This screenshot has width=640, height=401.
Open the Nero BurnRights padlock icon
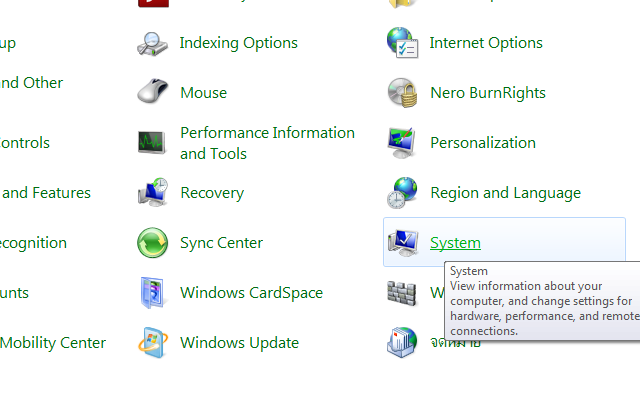coord(402,93)
